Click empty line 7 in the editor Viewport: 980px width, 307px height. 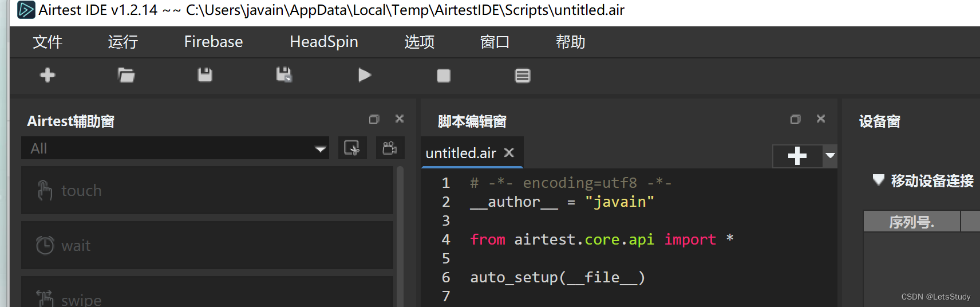coord(630,296)
